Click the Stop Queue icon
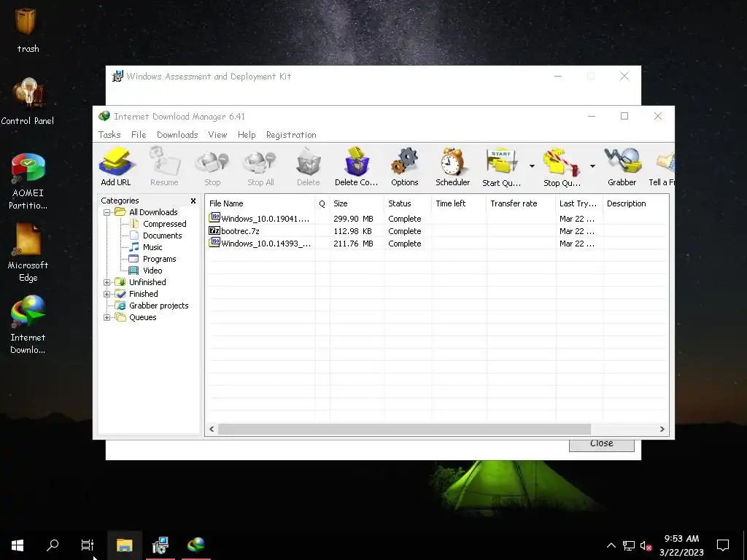Image resolution: width=747 pixels, height=560 pixels. [562, 167]
